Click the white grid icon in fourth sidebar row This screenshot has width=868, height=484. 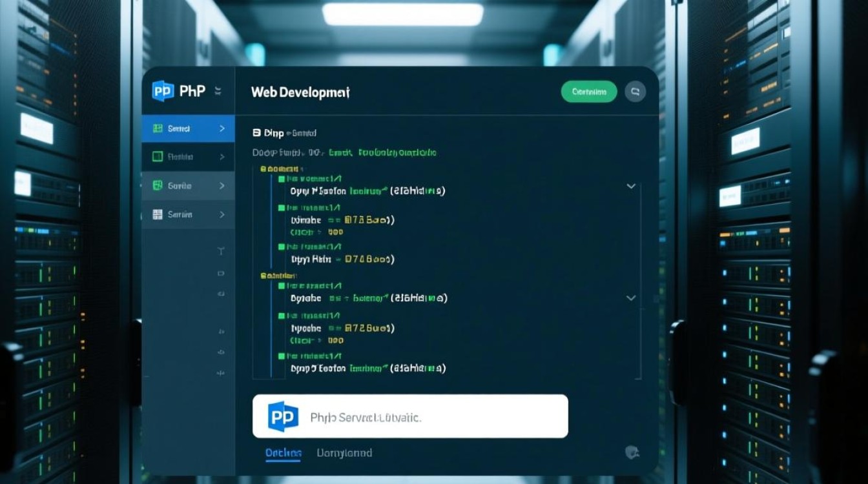coord(157,214)
